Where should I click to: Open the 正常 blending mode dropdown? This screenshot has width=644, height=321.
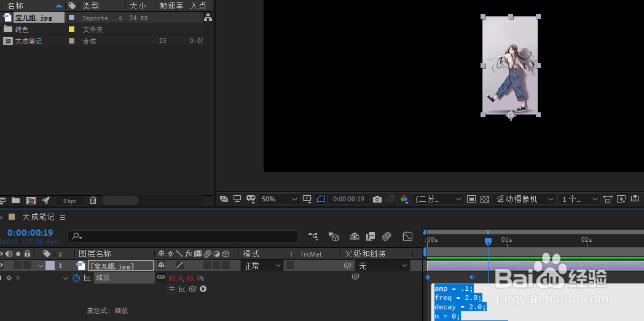(262, 266)
